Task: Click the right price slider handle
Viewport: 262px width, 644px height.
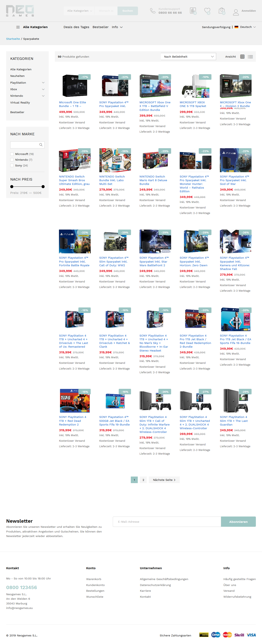Action: click(x=43, y=187)
